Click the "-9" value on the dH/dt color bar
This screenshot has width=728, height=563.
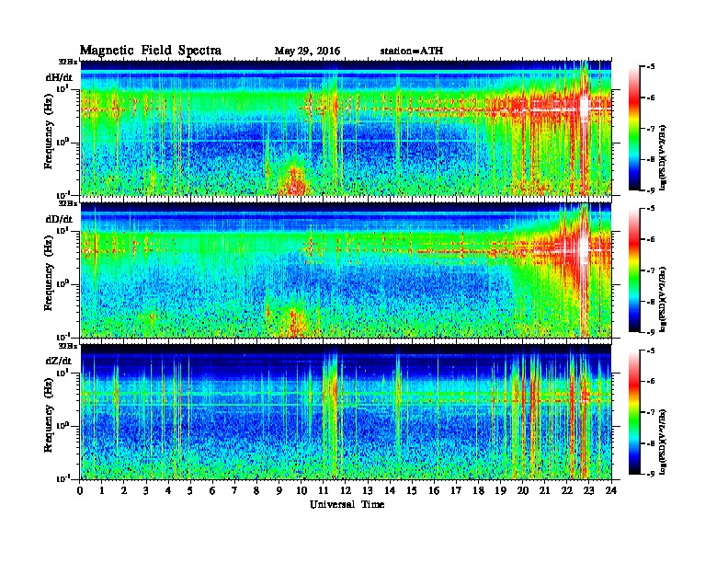coord(651,190)
